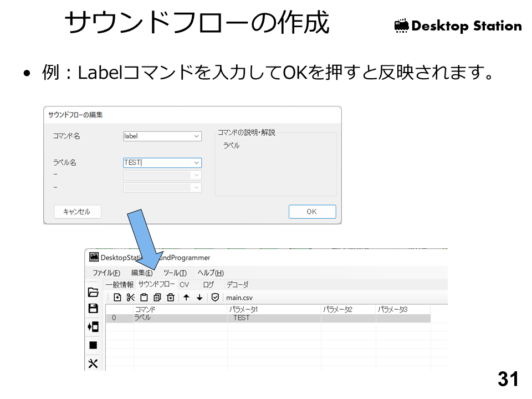This screenshot has width=532, height=399.
Task: Expand the ラベル名 dropdown arrow
Action: tap(197, 163)
